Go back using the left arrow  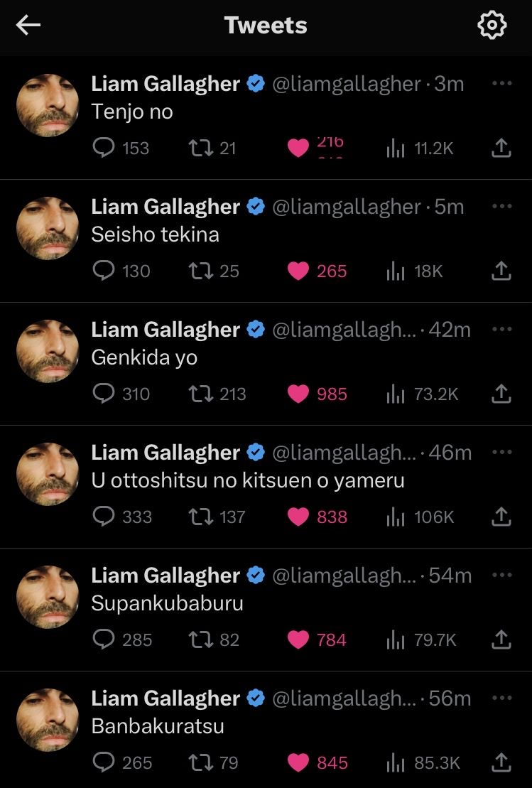click(28, 25)
